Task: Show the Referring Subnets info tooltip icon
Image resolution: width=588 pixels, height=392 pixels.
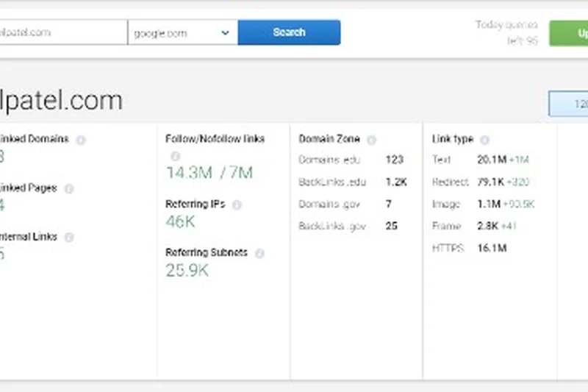Action: tap(259, 253)
